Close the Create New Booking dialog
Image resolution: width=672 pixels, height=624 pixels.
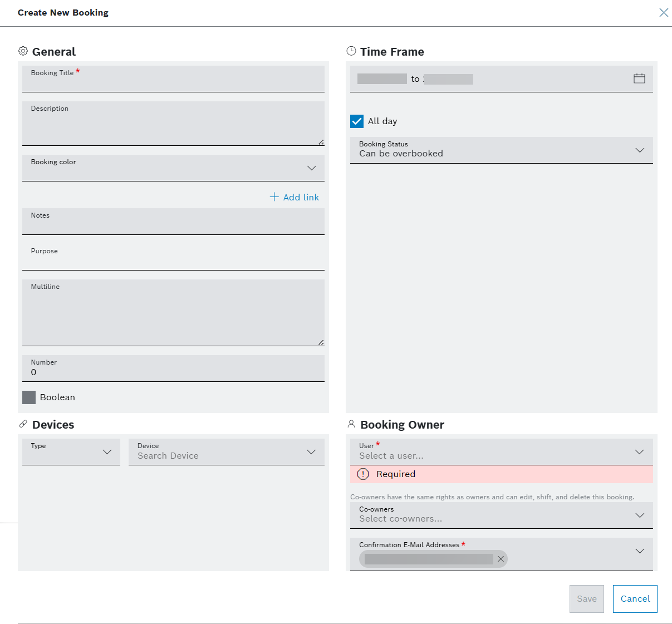coord(664,12)
